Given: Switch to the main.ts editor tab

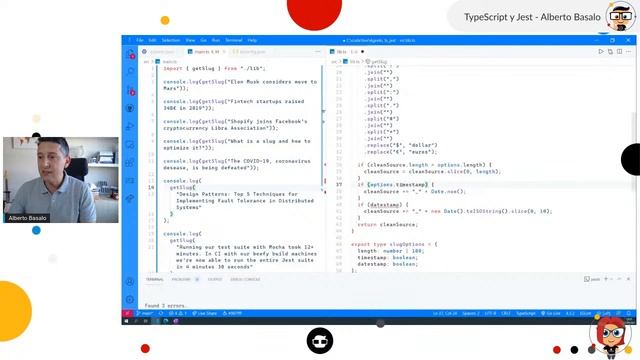Looking at the screenshot, I should (x=206, y=52).
